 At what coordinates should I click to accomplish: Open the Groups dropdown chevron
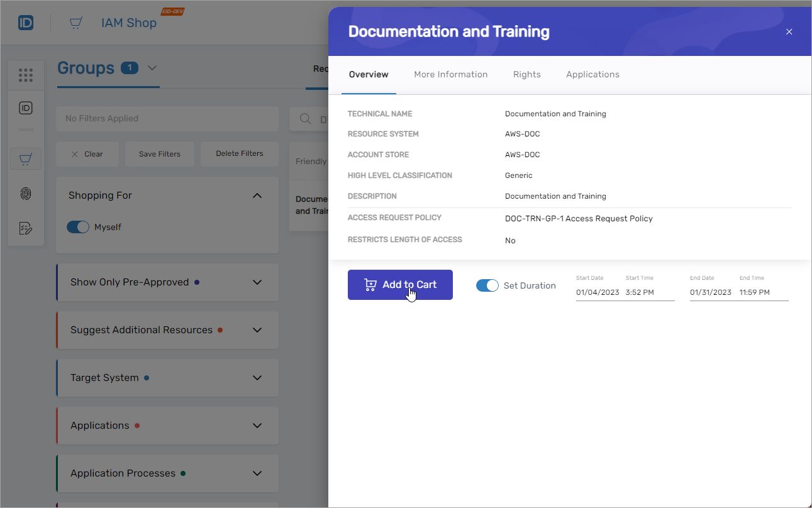(152, 68)
